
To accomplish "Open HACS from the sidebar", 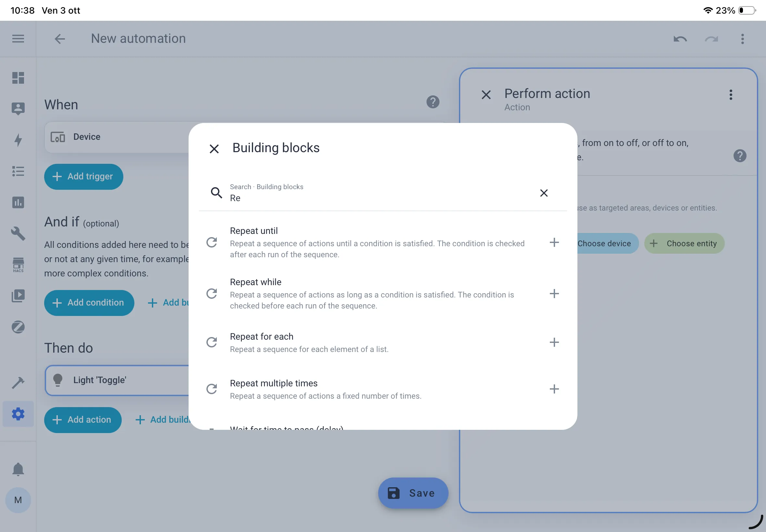I will pyautogui.click(x=19, y=265).
